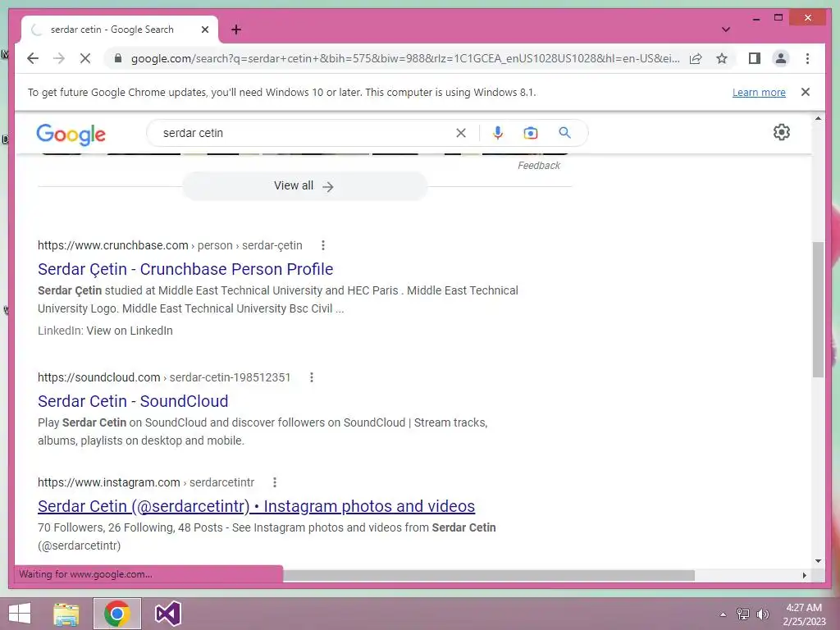The width and height of the screenshot is (840, 630).
Task: Click the horizontal scrollbar thumb
Action: pyautogui.click(x=489, y=575)
